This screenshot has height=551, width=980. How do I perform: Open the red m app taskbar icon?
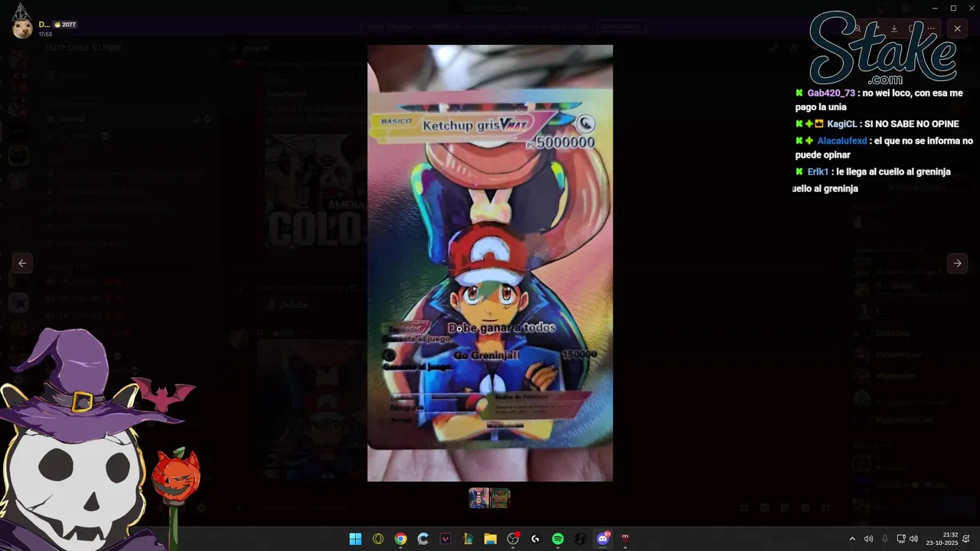tap(626, 539)
